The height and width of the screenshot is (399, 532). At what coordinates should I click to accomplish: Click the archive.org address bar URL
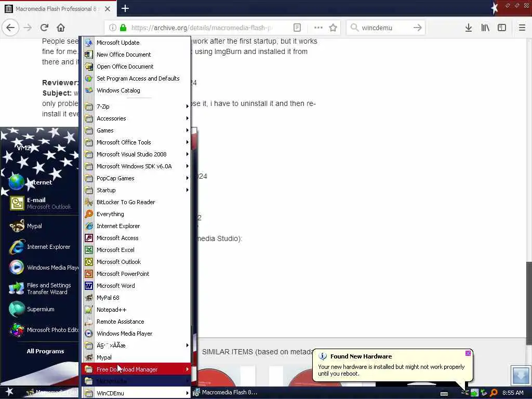[202, 28]
